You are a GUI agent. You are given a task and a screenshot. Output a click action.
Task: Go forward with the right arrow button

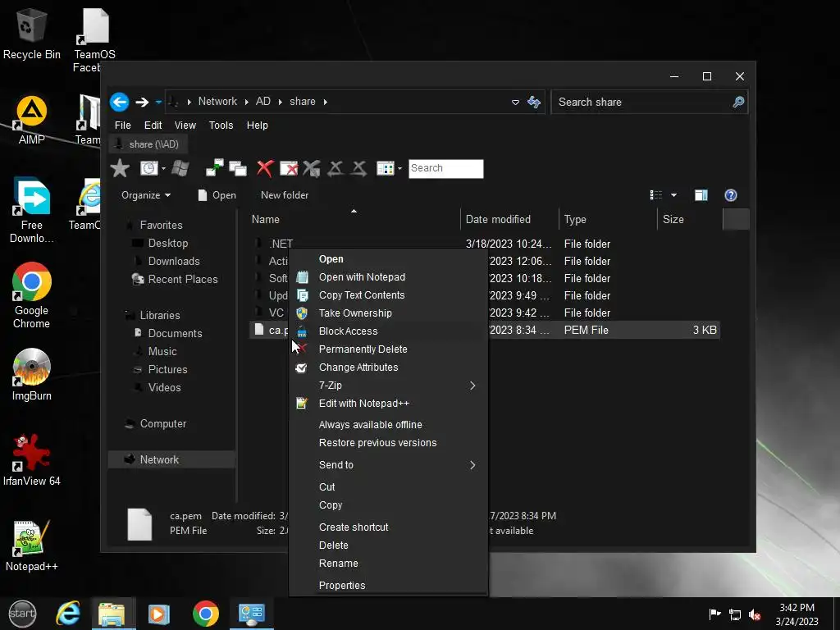pyautogui.click(x=142, y=102)
